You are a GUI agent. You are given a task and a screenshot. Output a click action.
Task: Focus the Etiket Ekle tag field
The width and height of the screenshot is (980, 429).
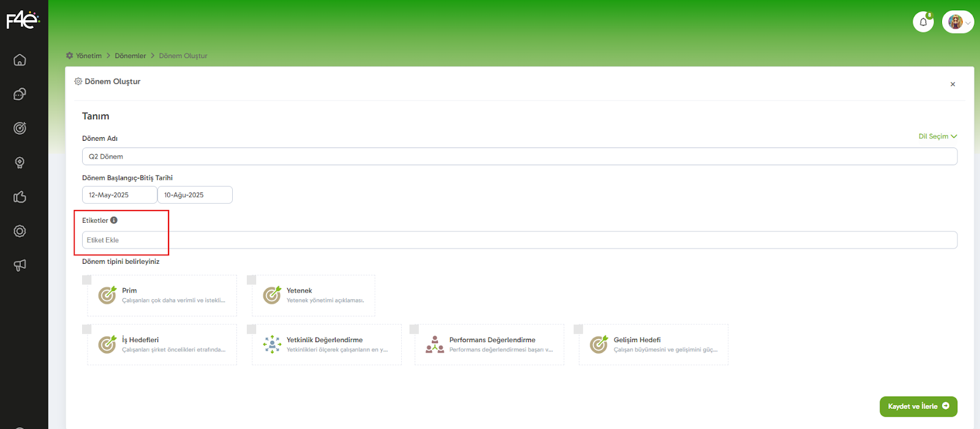click(x=519, y=240)
